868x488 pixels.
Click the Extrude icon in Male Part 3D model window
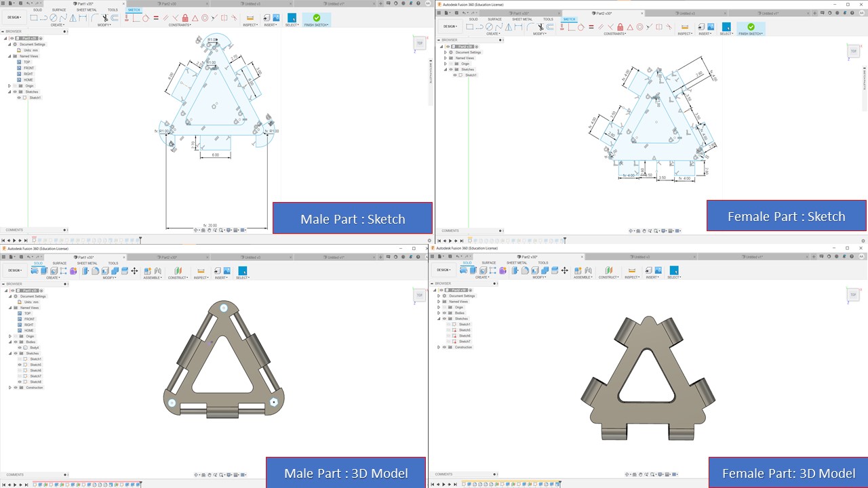(44, 271)
